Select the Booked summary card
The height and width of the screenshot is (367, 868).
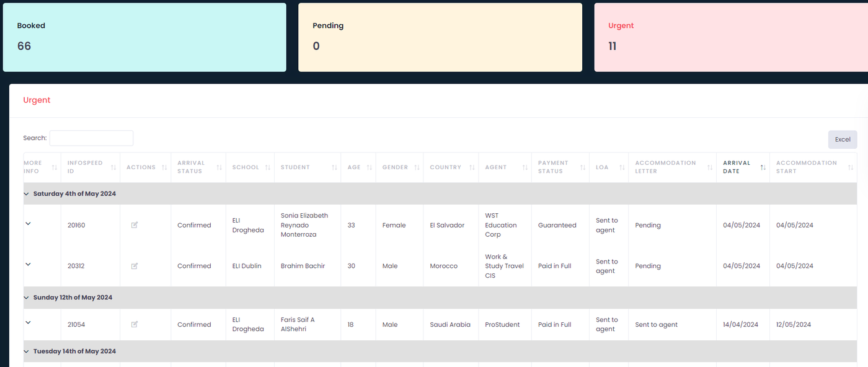pos(144,37)
